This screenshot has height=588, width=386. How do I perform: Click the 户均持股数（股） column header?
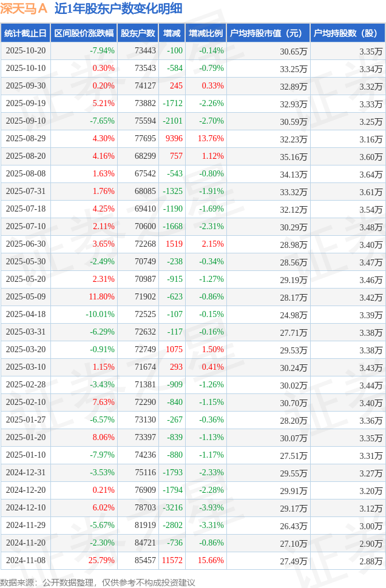coord(347,33)
